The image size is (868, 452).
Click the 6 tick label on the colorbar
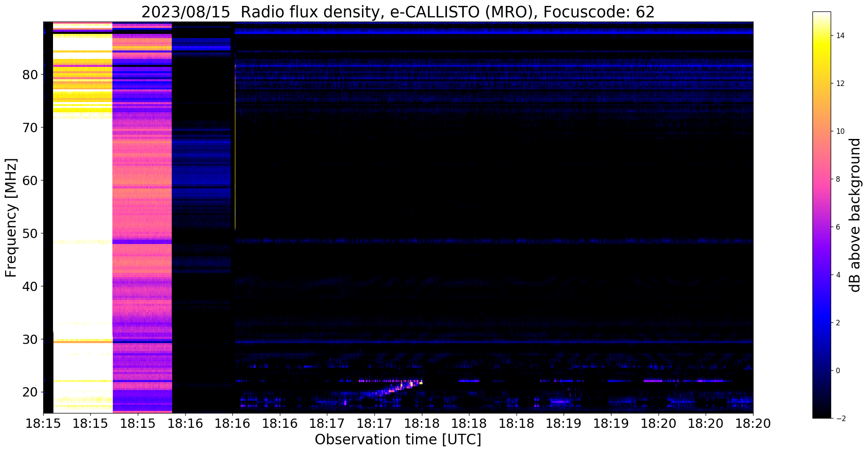pos(837,227)
